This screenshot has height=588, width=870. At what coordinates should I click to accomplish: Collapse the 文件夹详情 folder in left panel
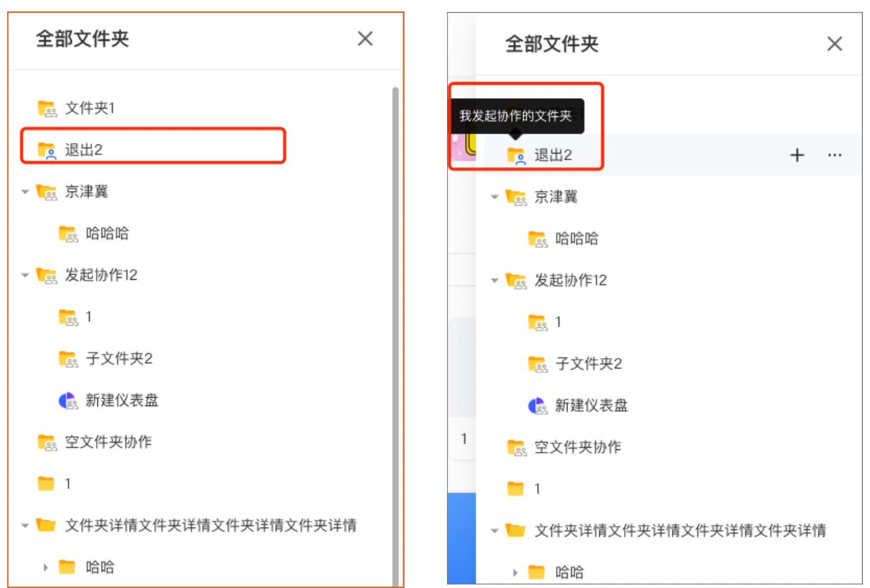[25, 525]
